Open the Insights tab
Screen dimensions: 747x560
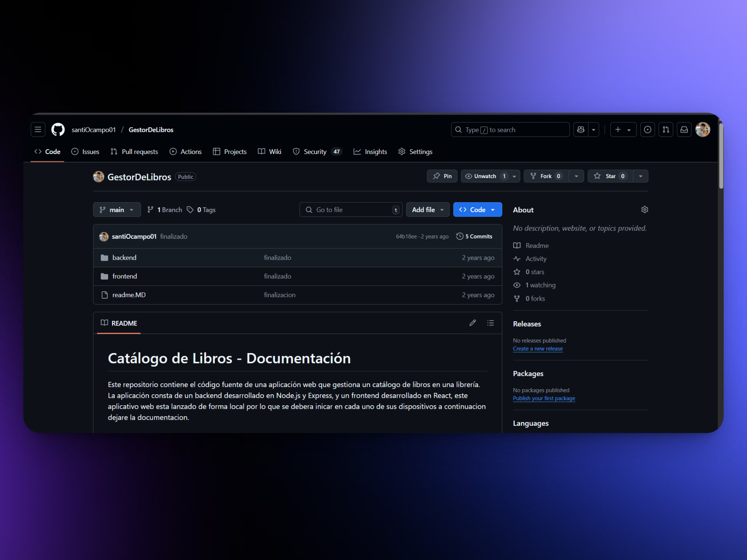370,152
